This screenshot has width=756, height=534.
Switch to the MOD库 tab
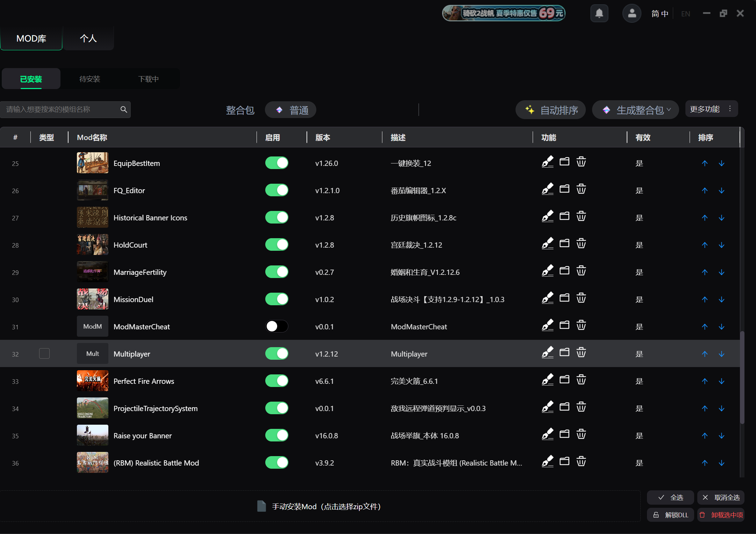click(31, 38)
